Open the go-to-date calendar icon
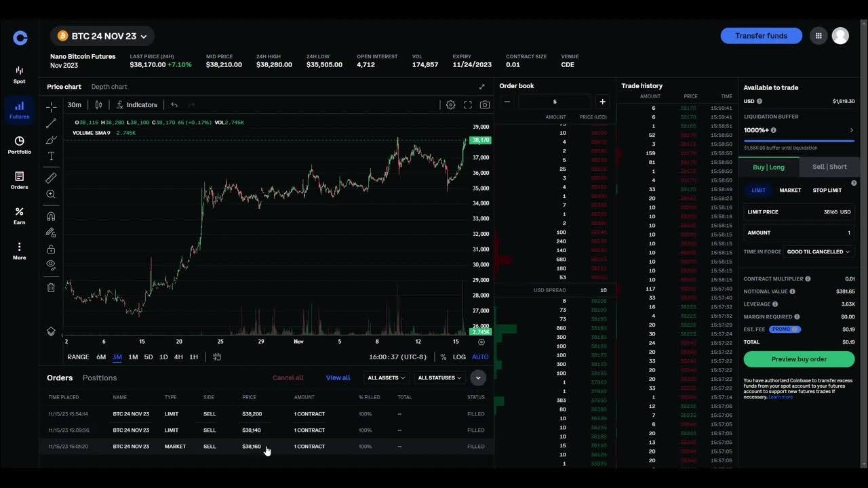The width and height of the screenshot is (868, 488). (x=217, y=357)
